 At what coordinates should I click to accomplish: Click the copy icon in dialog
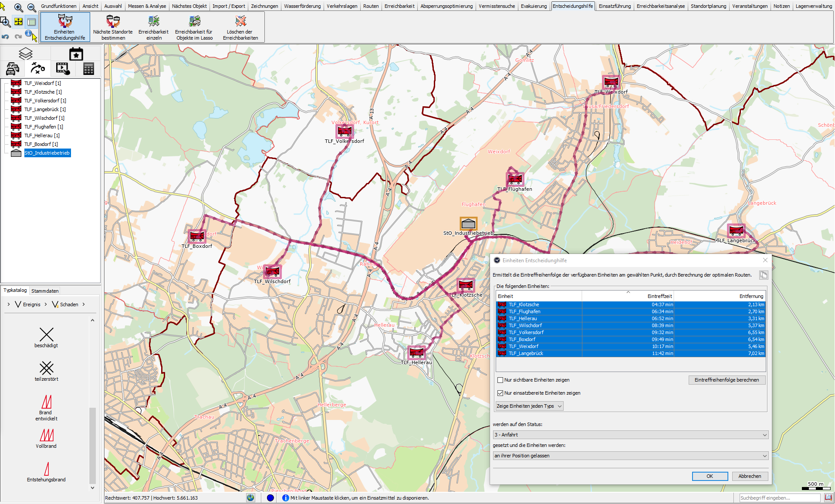(763, 275)
